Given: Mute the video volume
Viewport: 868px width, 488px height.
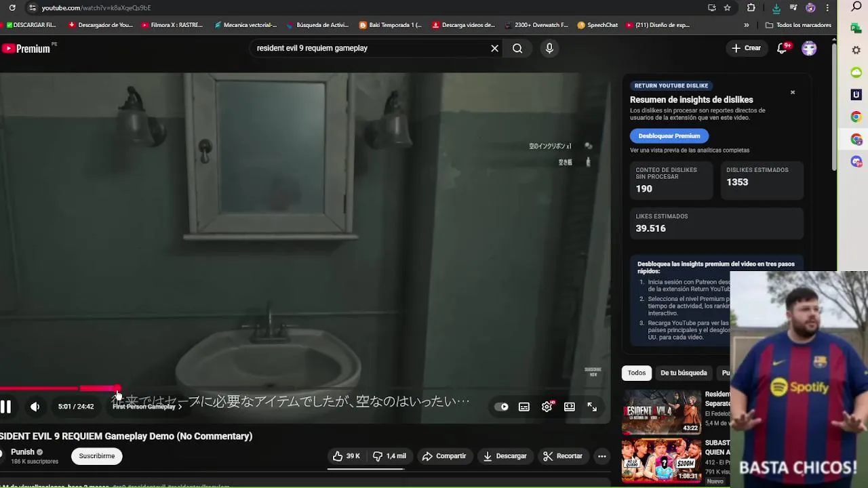Looking at the screenshot, I should [35, 407].
